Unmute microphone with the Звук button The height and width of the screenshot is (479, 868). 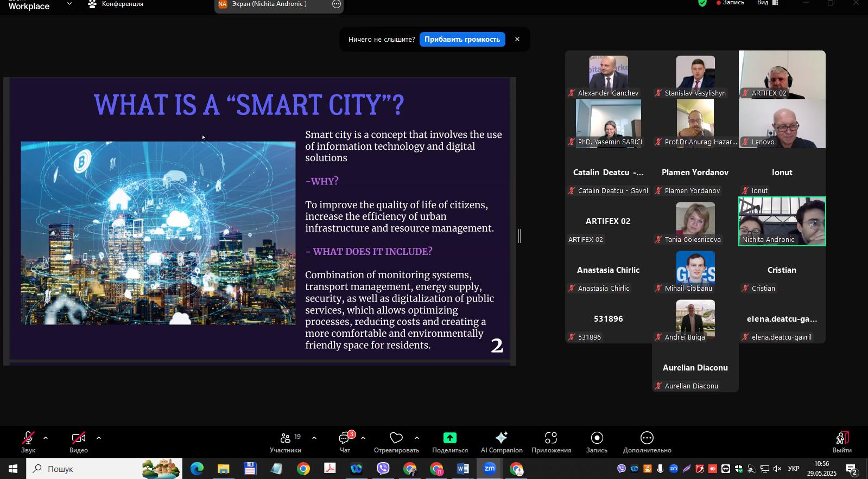click(28, 442)
